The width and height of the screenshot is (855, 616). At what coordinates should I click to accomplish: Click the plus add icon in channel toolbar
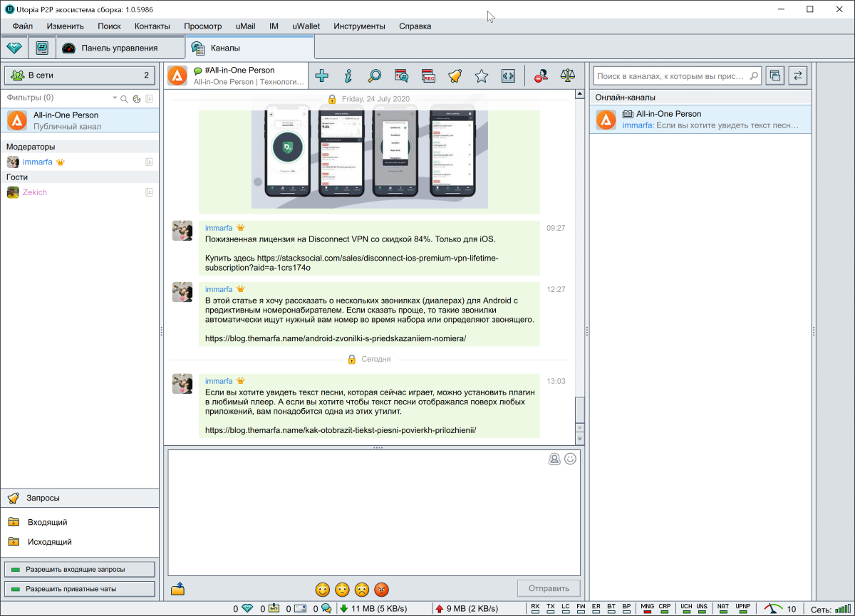pyautogui.click(x=322, y=75)
